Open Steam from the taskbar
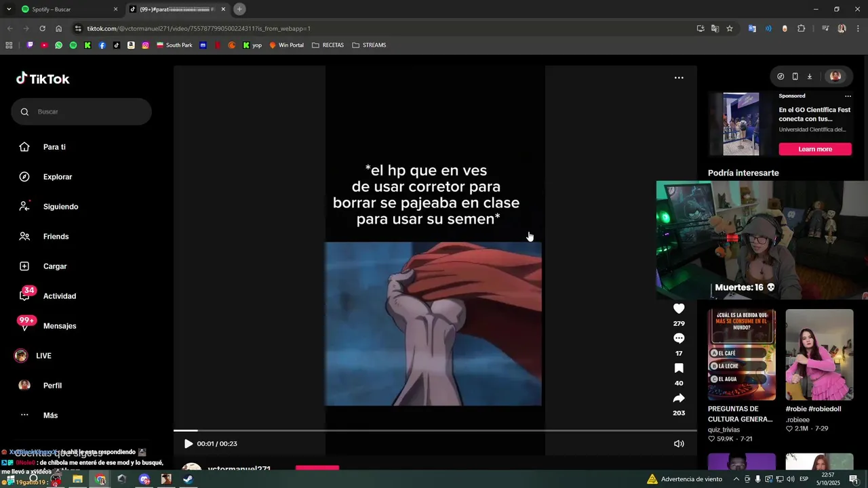Viewport: 868px width, 488px height. click(188, 479)
